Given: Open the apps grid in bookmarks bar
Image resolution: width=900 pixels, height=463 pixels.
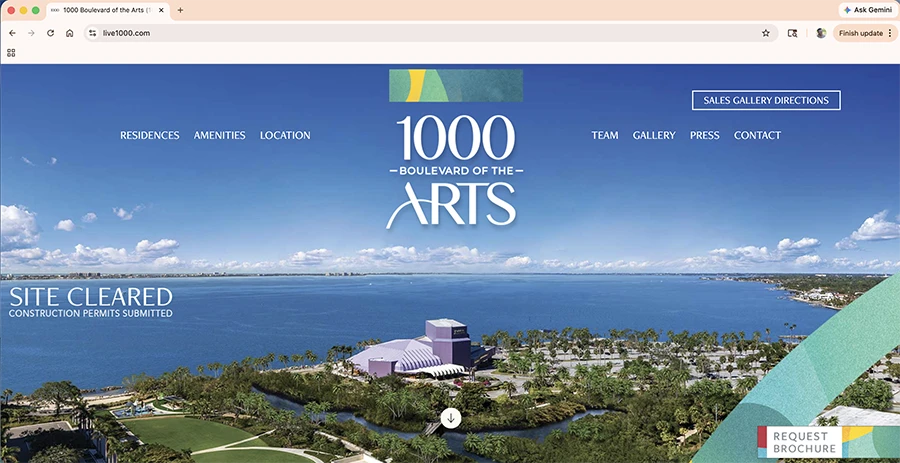Looking at the screenshot, I should tap(11, 53).
